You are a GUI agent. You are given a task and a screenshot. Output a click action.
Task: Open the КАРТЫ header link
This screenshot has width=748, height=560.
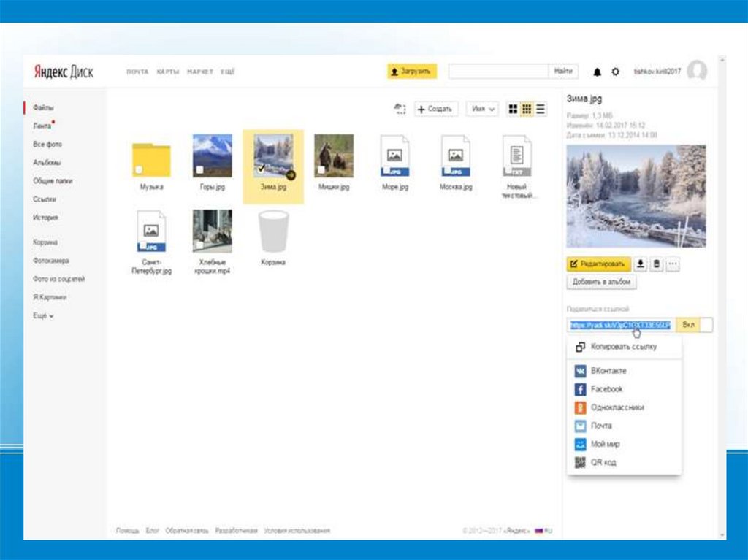click(168, 72)
